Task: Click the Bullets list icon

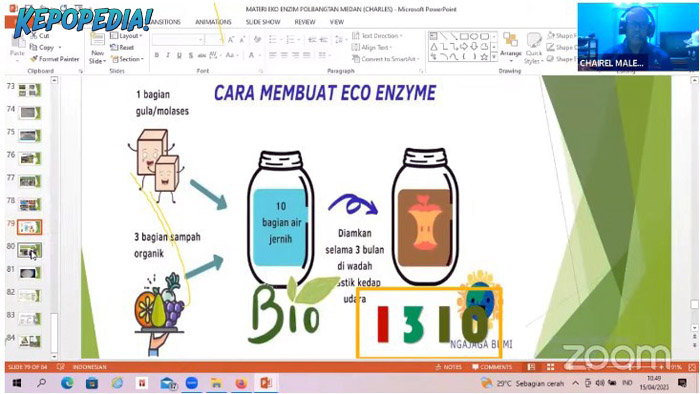Action: point(274,40)
